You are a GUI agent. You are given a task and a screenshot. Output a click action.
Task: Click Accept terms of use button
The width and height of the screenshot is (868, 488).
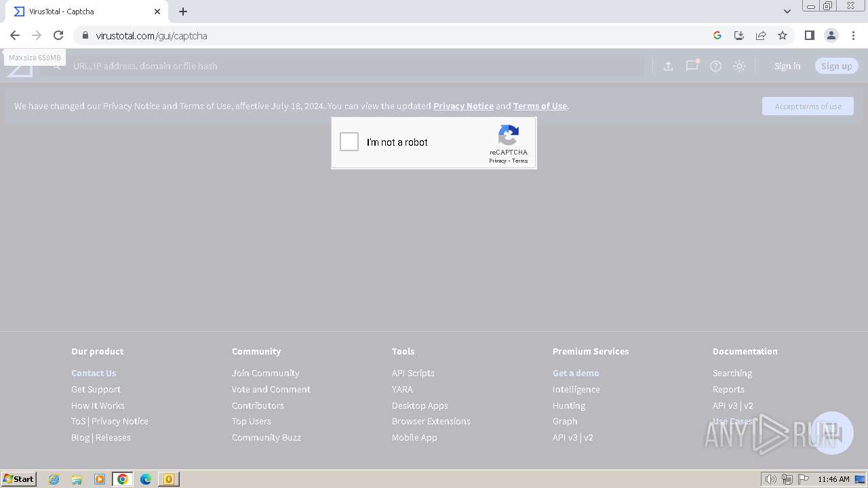pyautogui.click(x=808, y=106)
